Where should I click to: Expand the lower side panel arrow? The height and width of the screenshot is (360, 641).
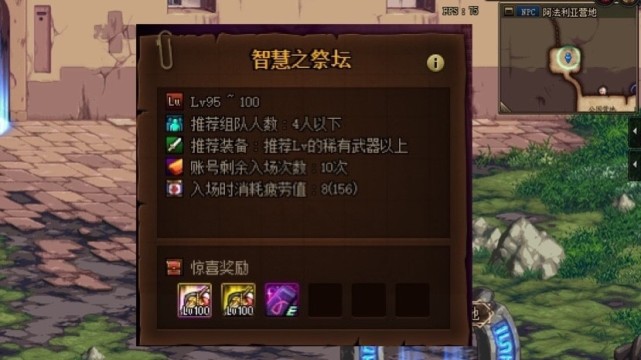[634, 165]
